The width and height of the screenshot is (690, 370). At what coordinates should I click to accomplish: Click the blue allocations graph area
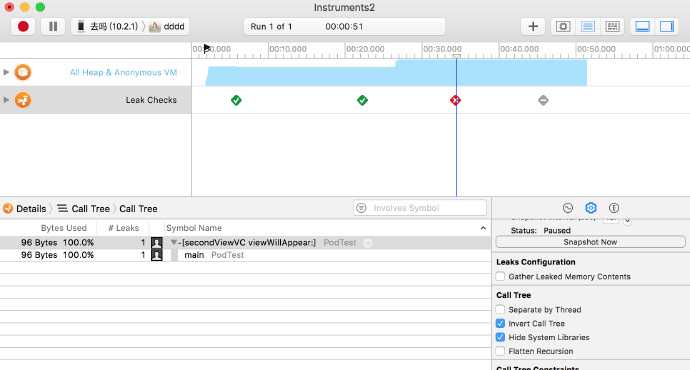[x=396, y=73]
